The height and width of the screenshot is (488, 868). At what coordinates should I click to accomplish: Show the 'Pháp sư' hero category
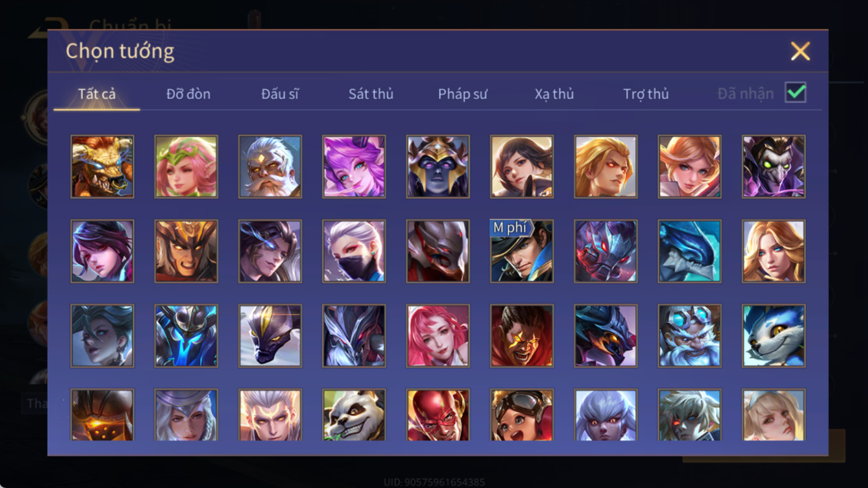pyautogui.click(x=462, y=94)
